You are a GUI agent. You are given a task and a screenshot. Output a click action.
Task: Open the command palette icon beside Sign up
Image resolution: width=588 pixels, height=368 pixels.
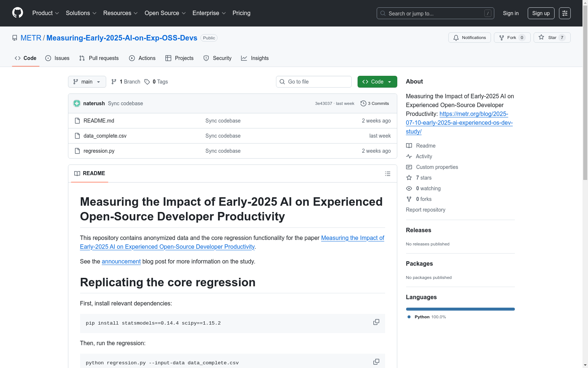pos(565,13)
